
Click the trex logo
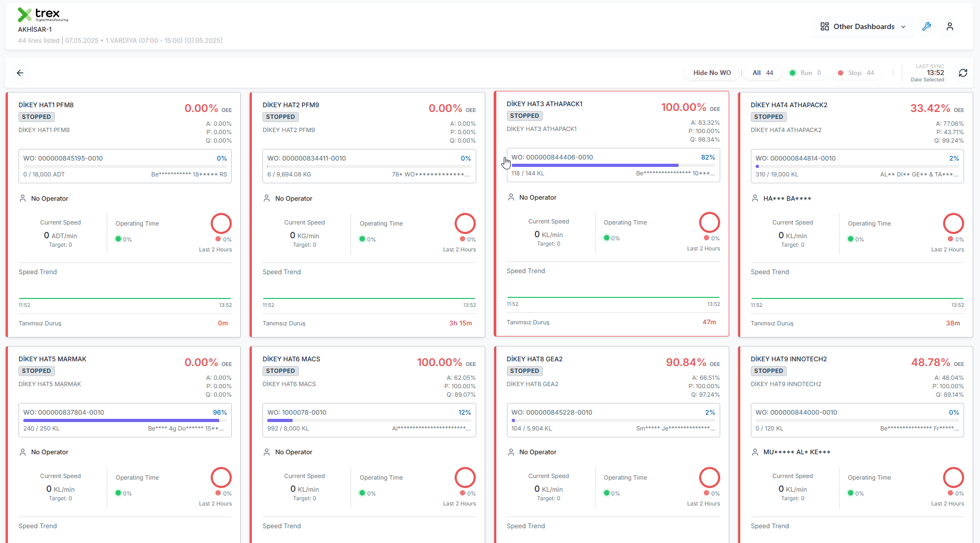pos(43,15)
